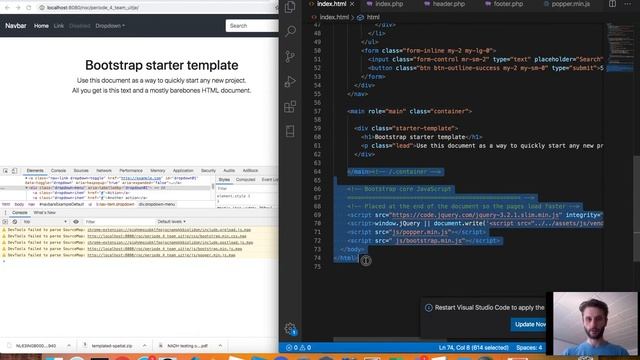Open the Default levels dropdown
The height and width of the screenshot is (360, 640).
tap(171, 222)
